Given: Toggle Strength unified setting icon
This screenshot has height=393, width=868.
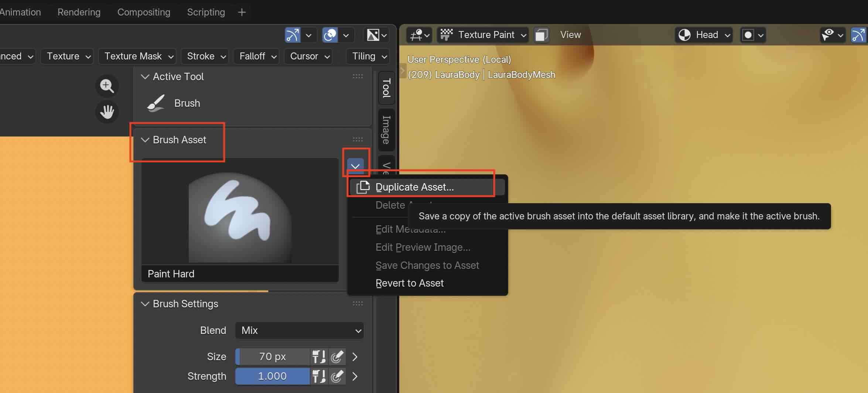Looking at the screenshot, I should tap(319, 376).
